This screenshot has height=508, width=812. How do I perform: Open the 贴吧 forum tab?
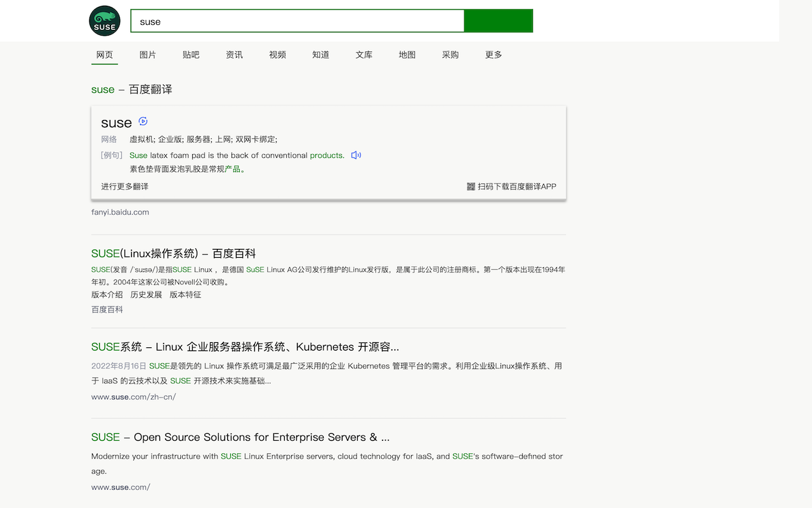[191, 55]
